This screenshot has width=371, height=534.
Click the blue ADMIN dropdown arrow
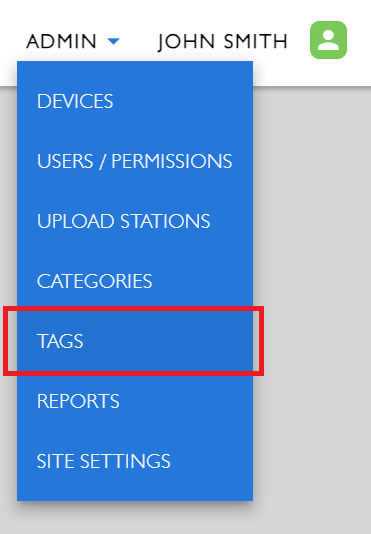click(113, 41)
